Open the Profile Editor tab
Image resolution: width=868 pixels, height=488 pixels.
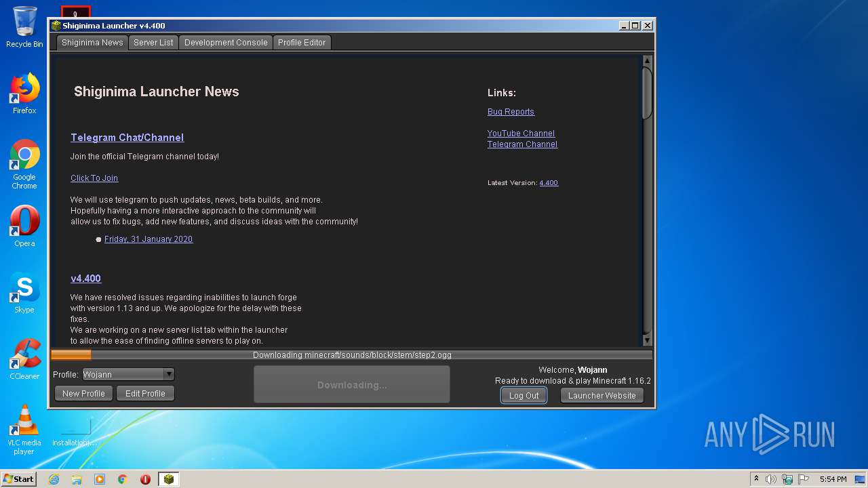pyautogui.click(x=302, y=42)
